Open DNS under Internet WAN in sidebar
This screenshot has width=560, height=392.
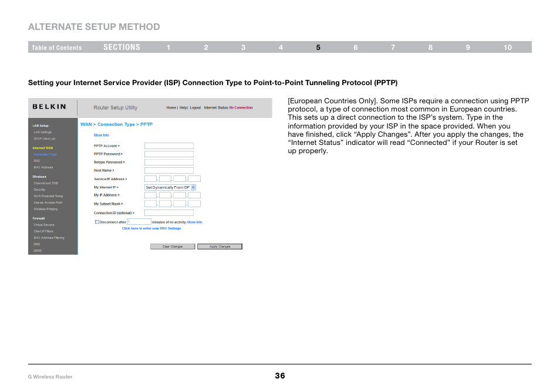pyautogui.click(x=37, y=161)
